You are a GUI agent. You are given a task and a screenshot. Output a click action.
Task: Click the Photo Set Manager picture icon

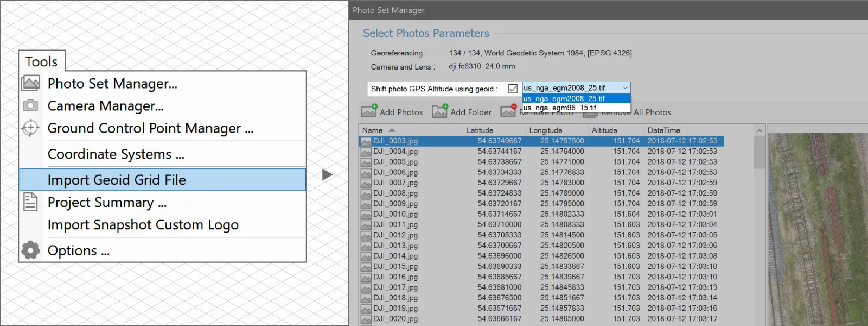point(30,83)
